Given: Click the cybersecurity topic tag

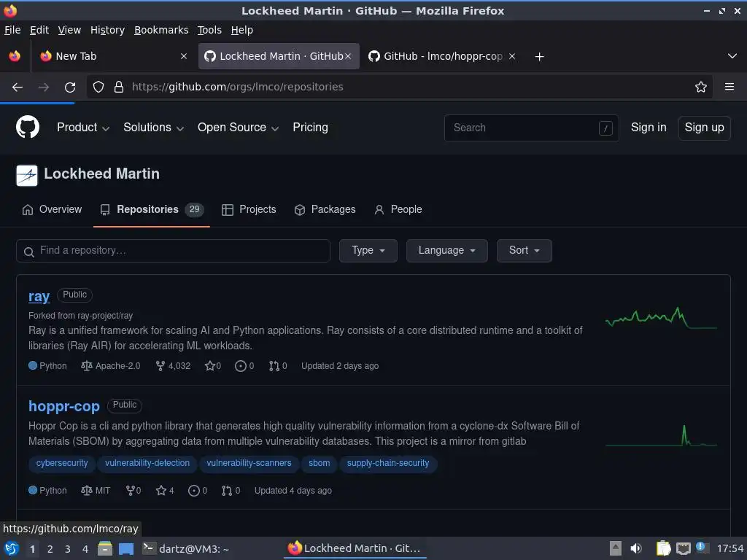Looking at the screenshot, I should [62, 463].
